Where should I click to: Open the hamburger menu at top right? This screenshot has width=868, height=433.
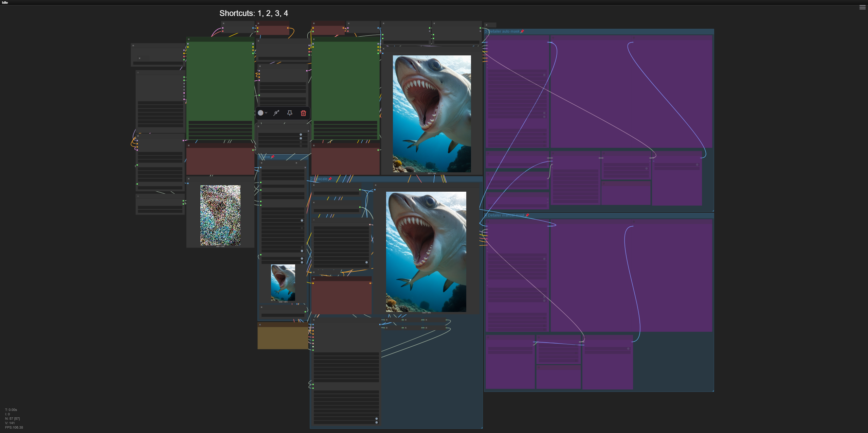[x=862, y=7]
